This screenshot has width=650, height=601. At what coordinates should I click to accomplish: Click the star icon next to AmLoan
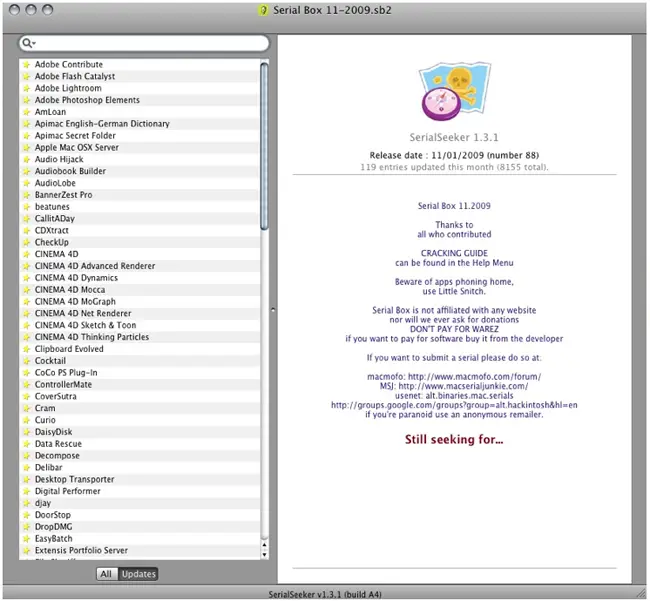coord(27,112)
